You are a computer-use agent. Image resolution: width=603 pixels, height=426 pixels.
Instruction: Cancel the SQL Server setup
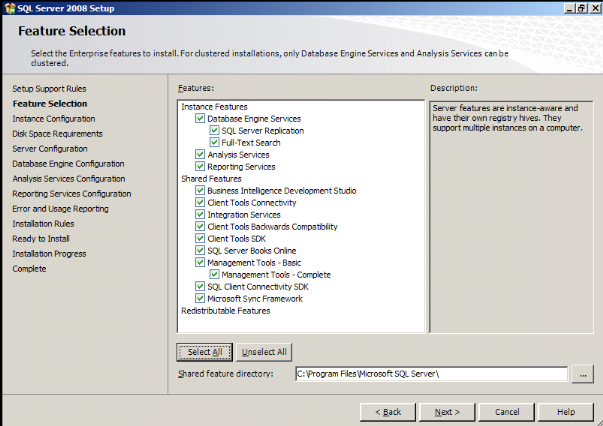tap(506, 412)
